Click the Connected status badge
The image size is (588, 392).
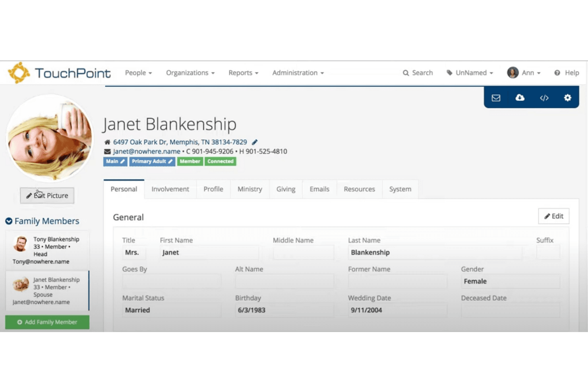click(x=220, y=161)
